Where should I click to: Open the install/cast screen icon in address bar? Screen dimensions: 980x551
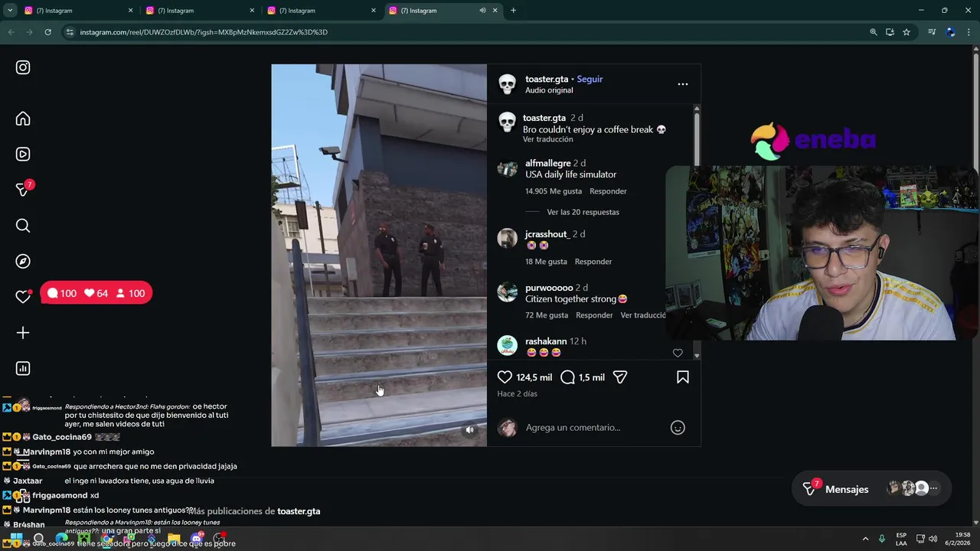point(890,32)
